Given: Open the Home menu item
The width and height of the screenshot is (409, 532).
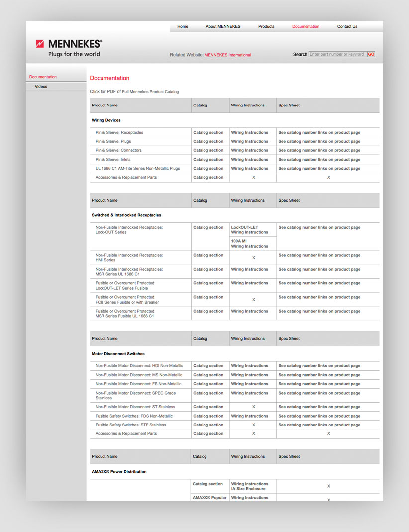Looking at the screenshot, I should point(183,27).
